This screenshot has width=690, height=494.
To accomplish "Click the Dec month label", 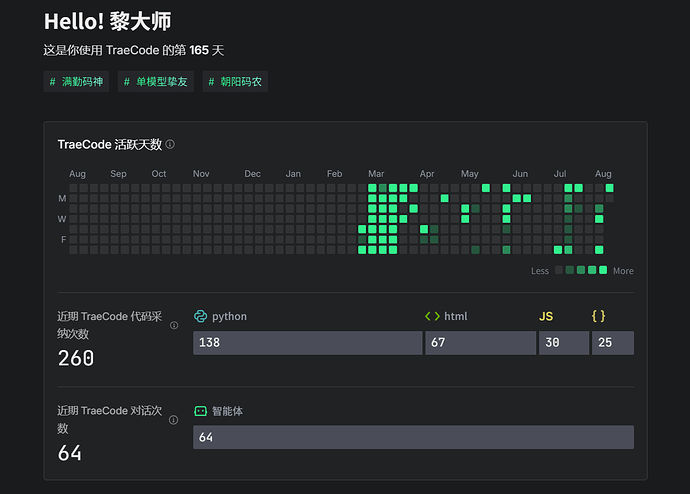I will click(253, 174).
